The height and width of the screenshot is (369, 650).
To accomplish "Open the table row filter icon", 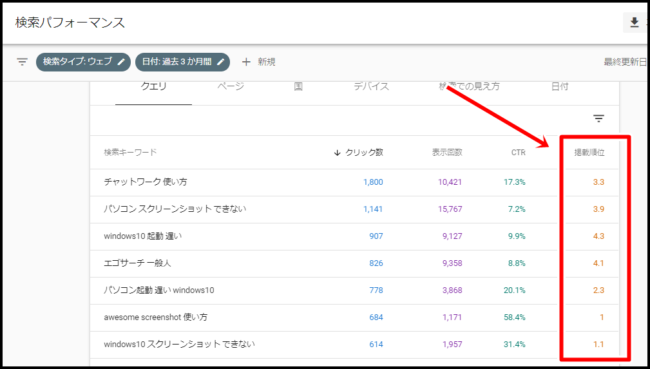I will pos(598,119).
